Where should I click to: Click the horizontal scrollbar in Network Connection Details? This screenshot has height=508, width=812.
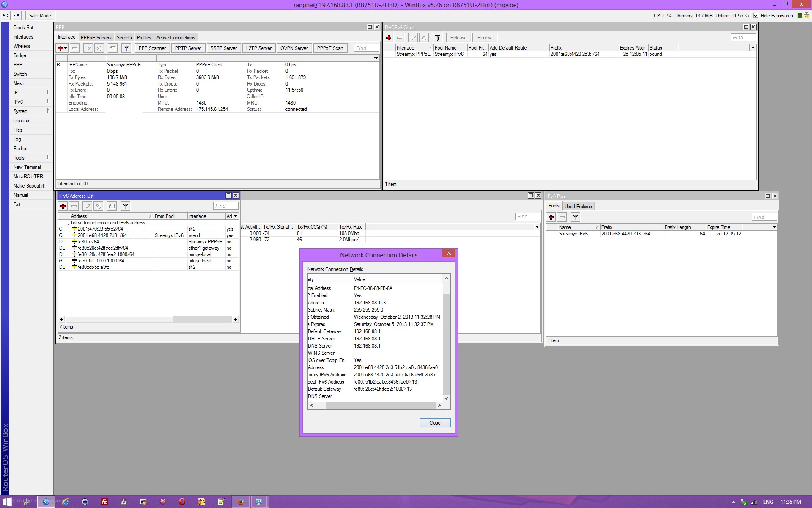tap(380, 406)
